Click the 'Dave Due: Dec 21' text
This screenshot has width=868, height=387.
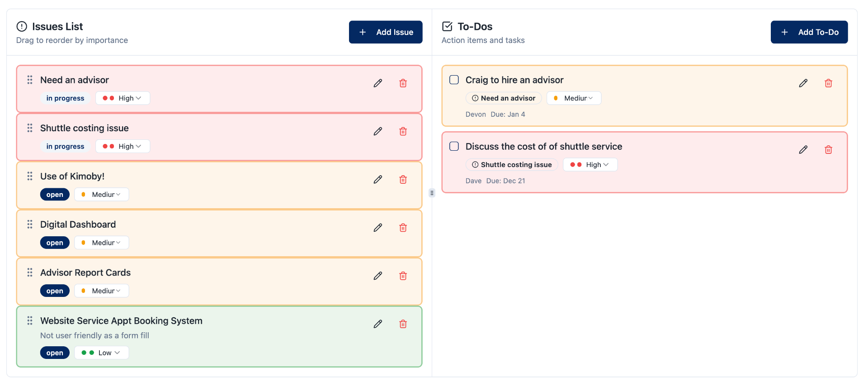(495, 181)
